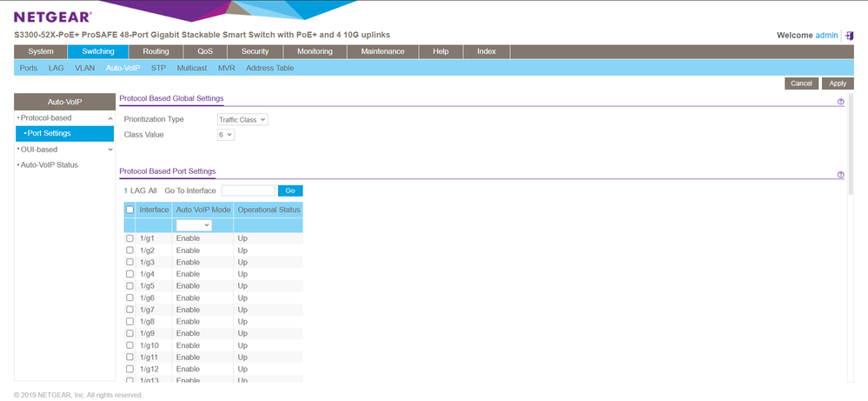This screenshot has height=401, width=868.
Task: Go to the Address Table submenu
Action: 269,68
